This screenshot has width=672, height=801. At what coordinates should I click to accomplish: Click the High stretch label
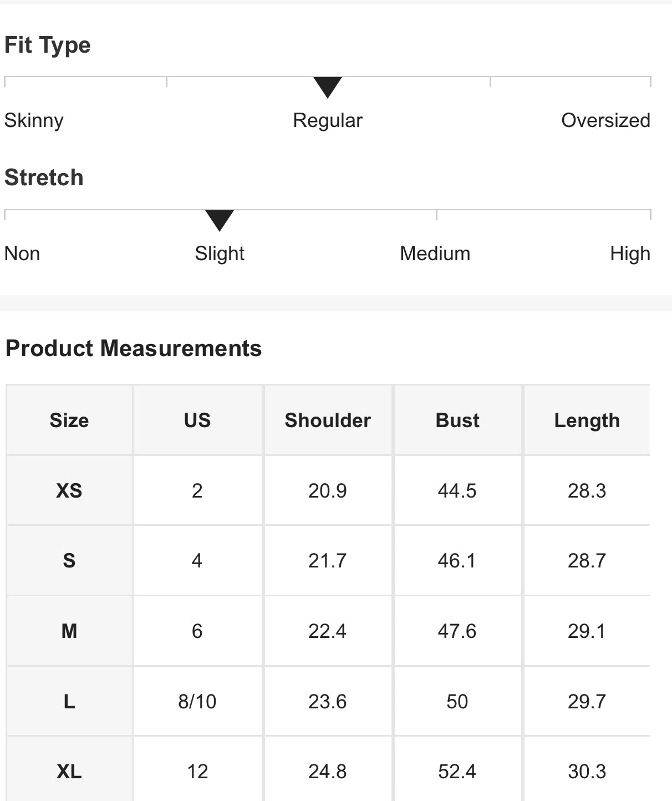(630, 254)
